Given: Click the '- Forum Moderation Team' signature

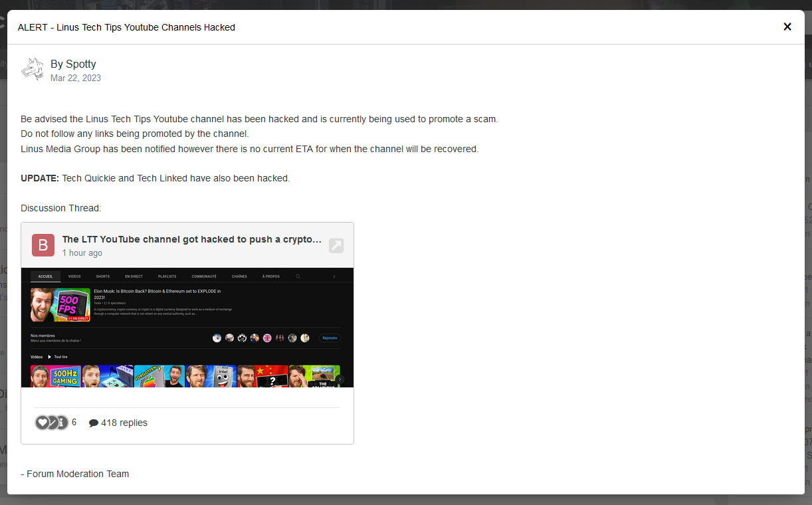Looking at the screenshot, I should [75, 474].
